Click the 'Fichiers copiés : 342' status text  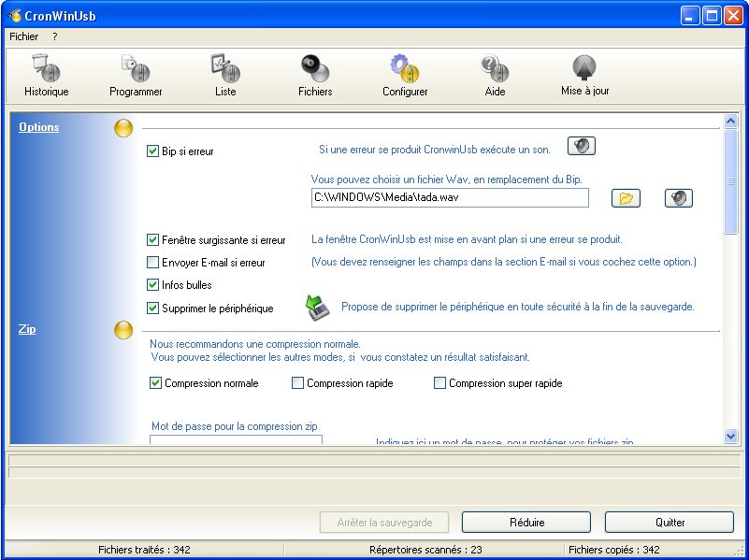pyautogui.click(x=613, y=550)
